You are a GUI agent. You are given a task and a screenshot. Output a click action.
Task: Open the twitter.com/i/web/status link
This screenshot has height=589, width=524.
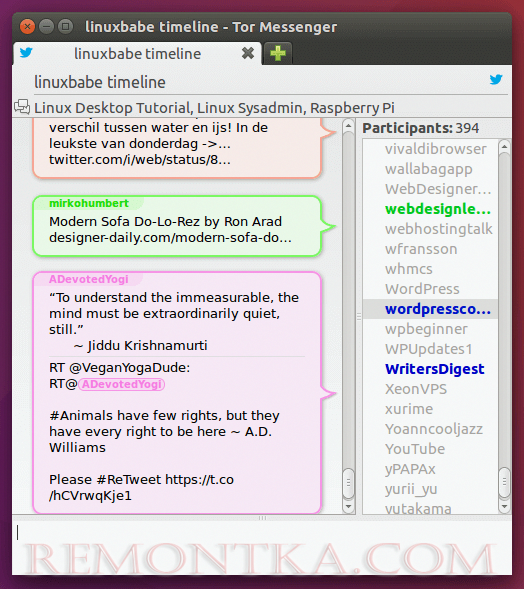coord(140,160)
